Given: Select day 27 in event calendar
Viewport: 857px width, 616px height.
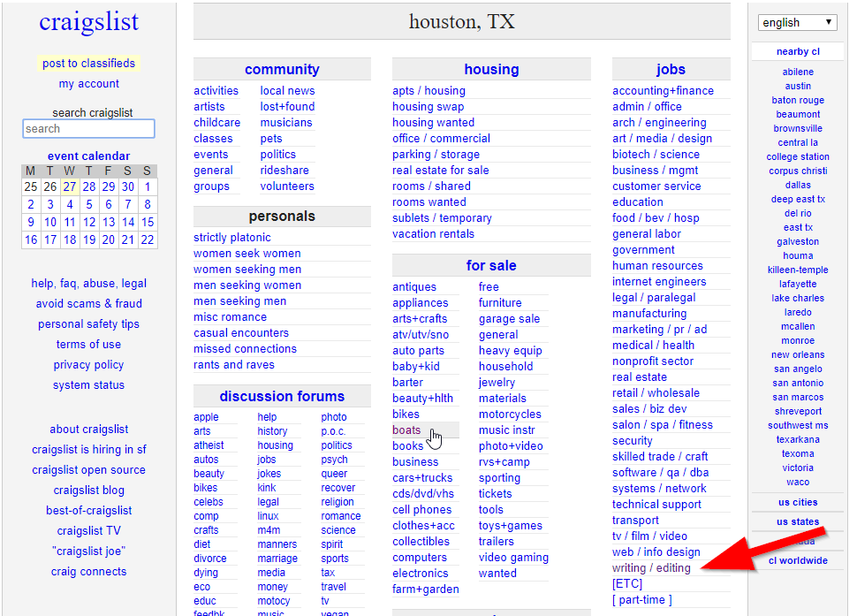Looking at the screenshot, I should tap(70, 187).
